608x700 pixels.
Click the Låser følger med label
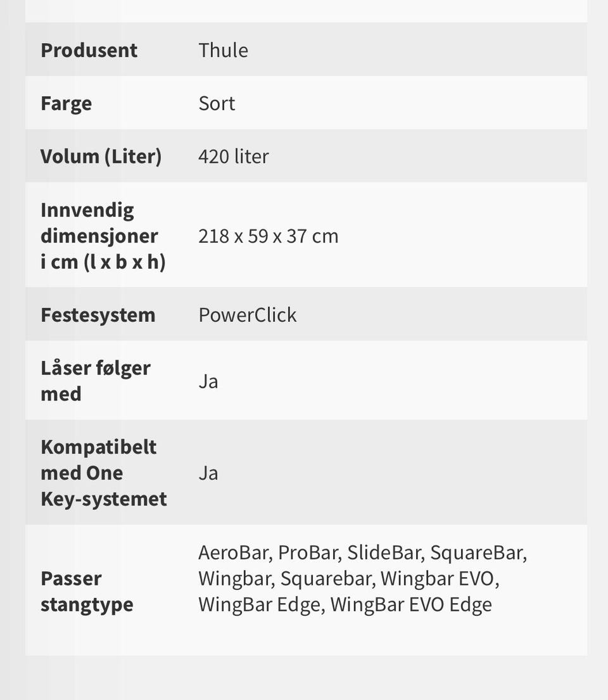(95, 381)
